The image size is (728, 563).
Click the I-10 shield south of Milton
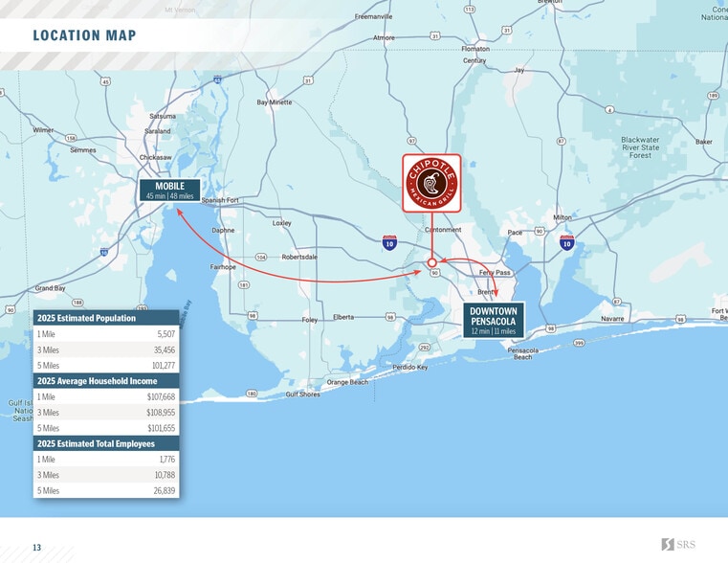click(x=566, y=243)
